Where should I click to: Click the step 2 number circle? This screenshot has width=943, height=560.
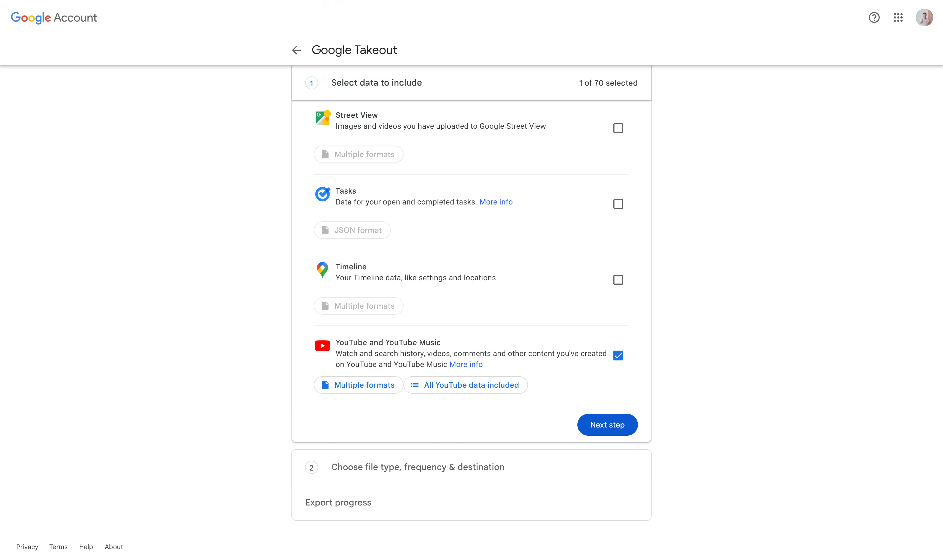312,468
